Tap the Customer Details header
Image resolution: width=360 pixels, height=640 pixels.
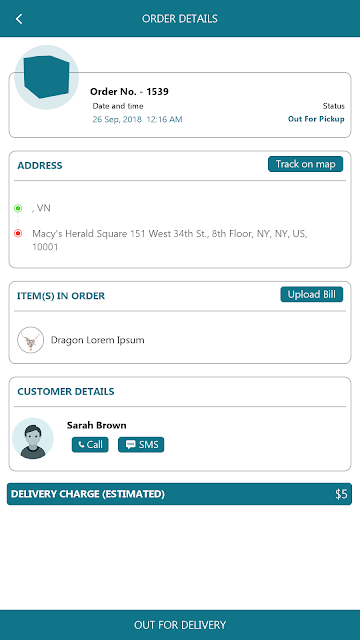[x=66, y=391]
